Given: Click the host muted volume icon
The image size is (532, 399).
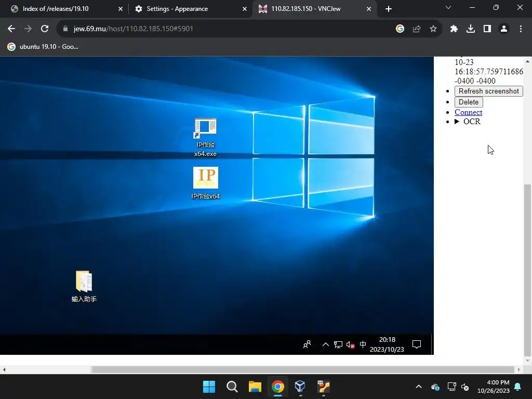Looking at the screenshot, I should [465, 387].
